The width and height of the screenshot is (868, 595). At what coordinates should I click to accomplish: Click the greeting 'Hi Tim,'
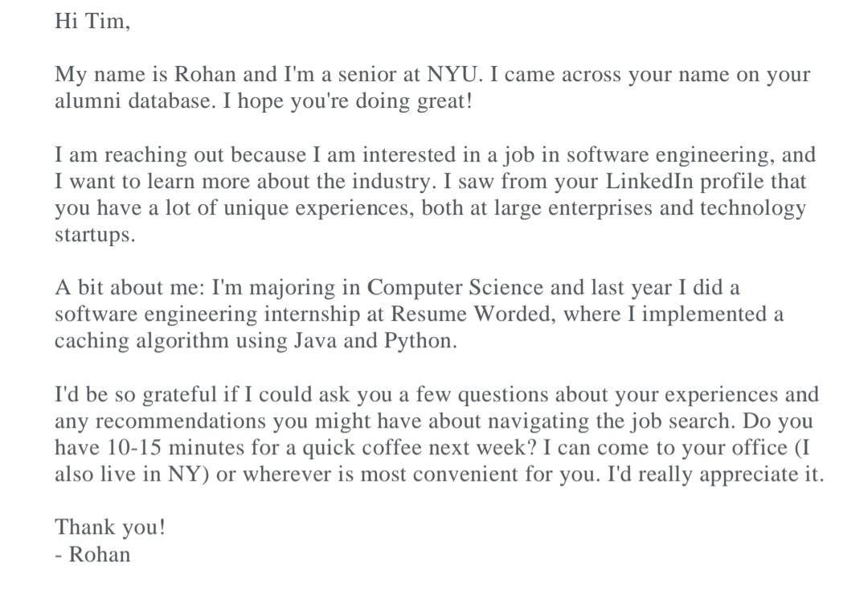coord(92,21)
